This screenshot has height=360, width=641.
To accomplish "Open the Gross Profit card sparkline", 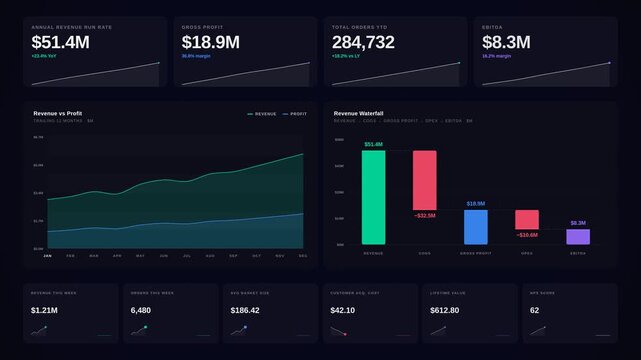I will [x=246, y=74].
